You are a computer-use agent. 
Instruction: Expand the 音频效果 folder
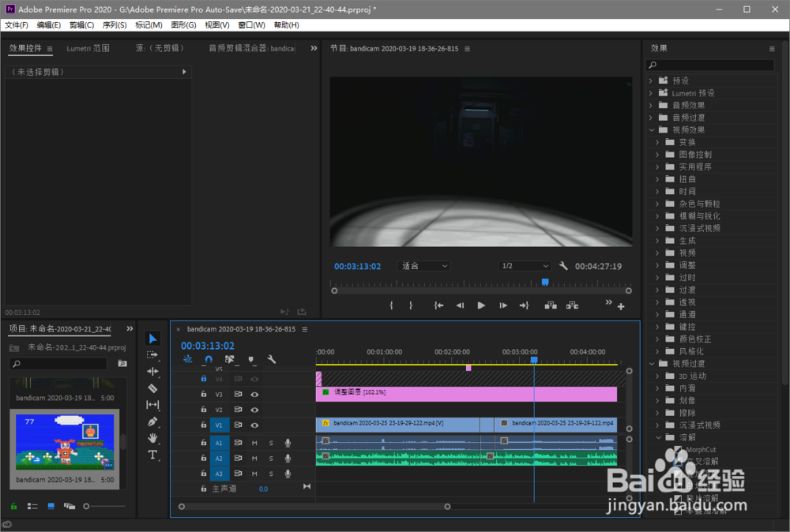point(650,105)
